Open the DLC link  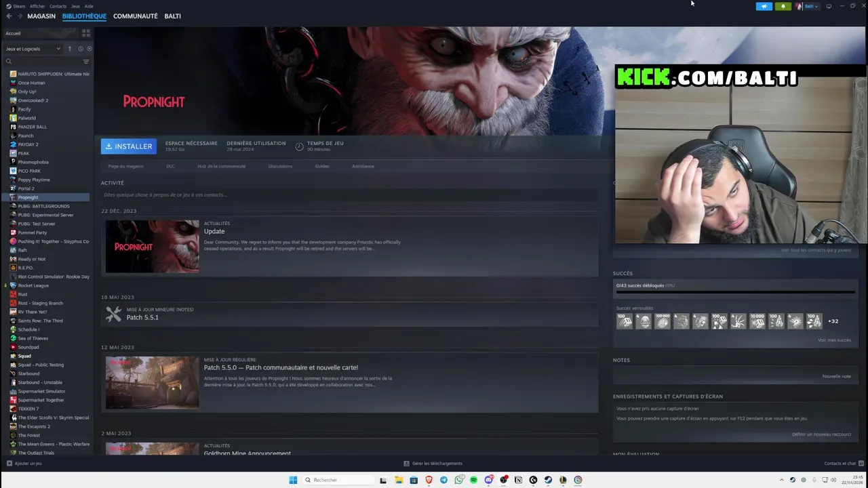(x=170, y=166)
